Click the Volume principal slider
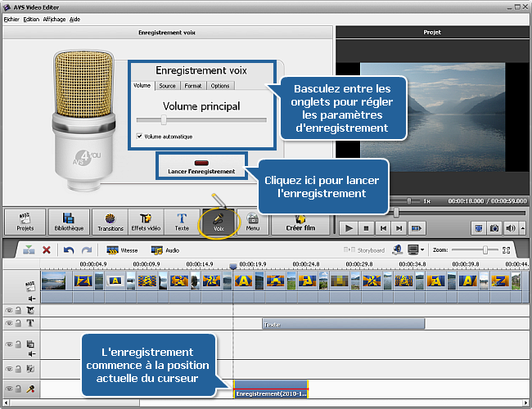 pyautogui.click(x=201, y=120)
